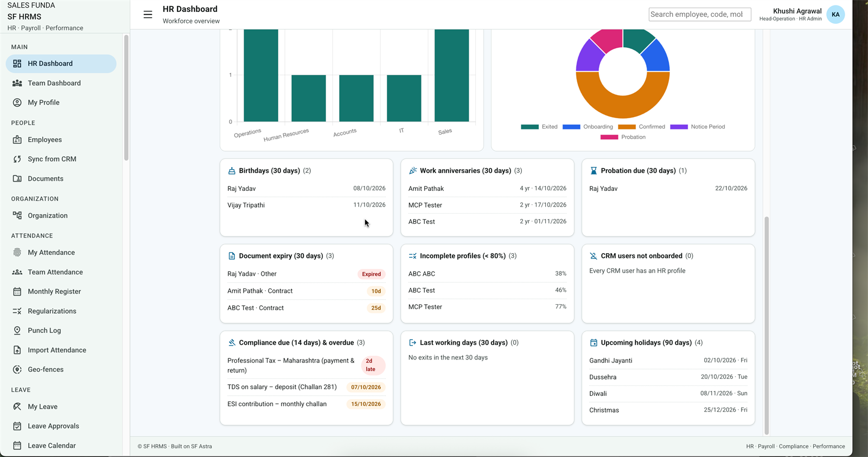Toggle the Notice Period legend swatch
This screenshot has height=457, width=868.
(679, 127)
